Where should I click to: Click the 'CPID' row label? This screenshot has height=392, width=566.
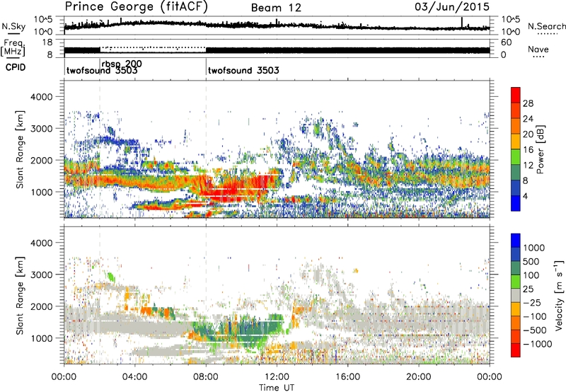[x=16, y=67]
